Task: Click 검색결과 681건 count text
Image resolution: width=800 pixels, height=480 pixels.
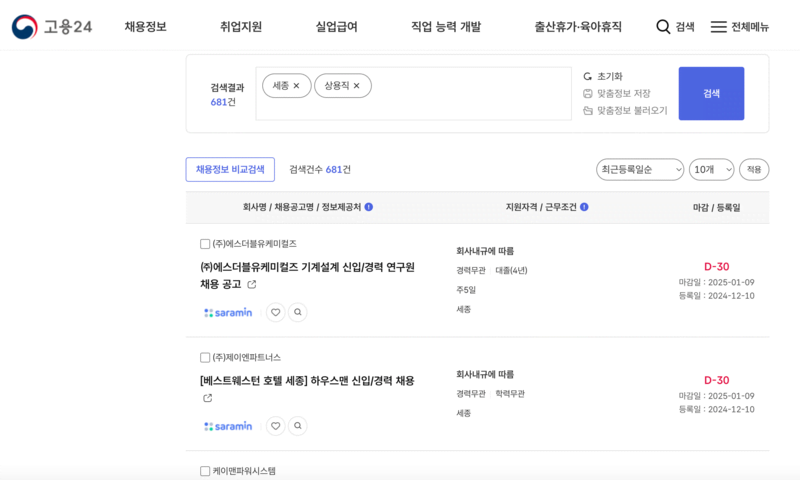Action: (x=227, y=95)
